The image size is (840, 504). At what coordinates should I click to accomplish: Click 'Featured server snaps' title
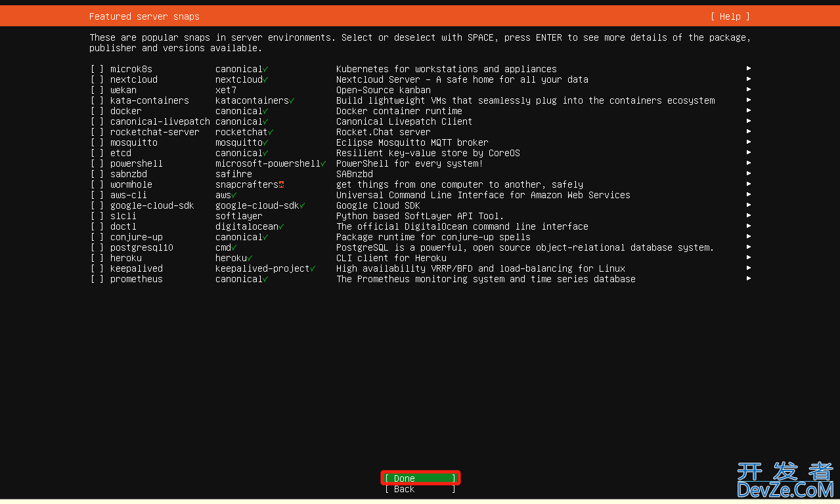[x=144, y=16]
